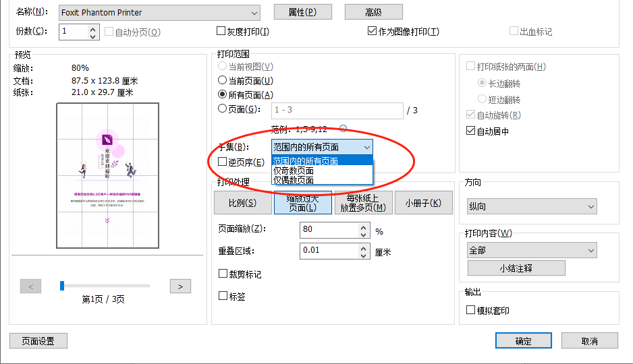Increase the copies count with the up arrow
Viewport: 633px width, 364px height.
pos(93,29)
